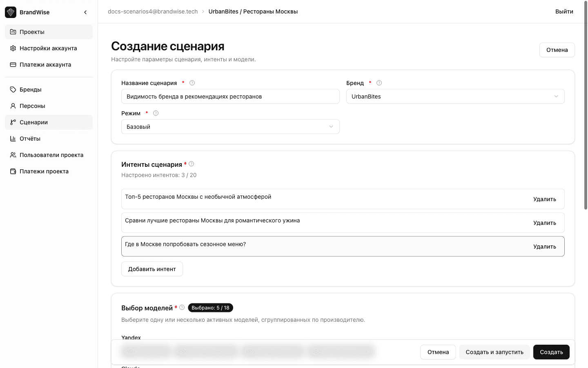Click the bar-chart icon for Отчёты

click(x=13, y=138)
